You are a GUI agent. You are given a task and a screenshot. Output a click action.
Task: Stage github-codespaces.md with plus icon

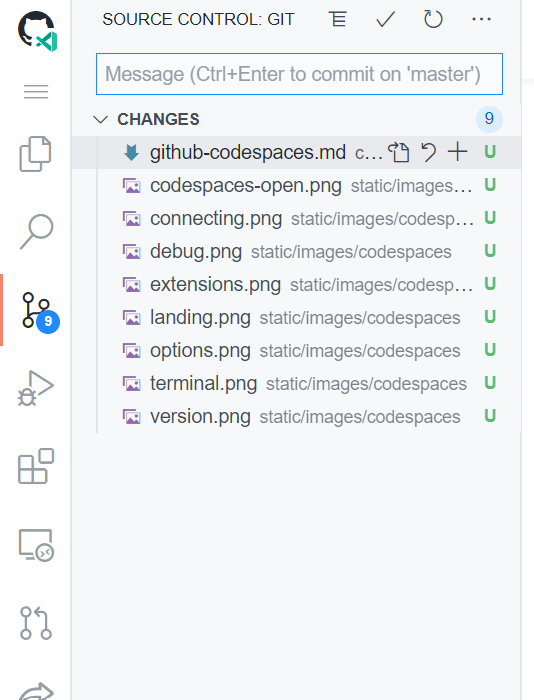(x=458, y=152)
